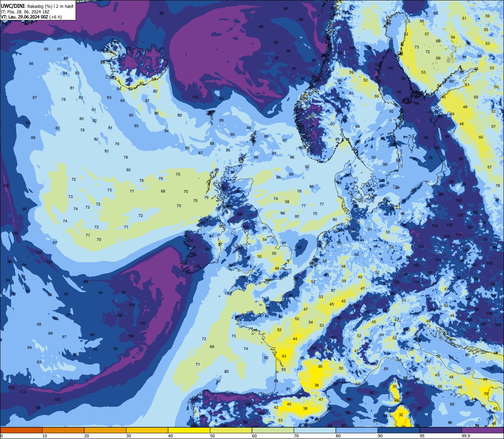The height and width of the screenshot is (439, 504).
Task: Click the medium blue 80–90 legend swatch
Action: pos(357,430)
